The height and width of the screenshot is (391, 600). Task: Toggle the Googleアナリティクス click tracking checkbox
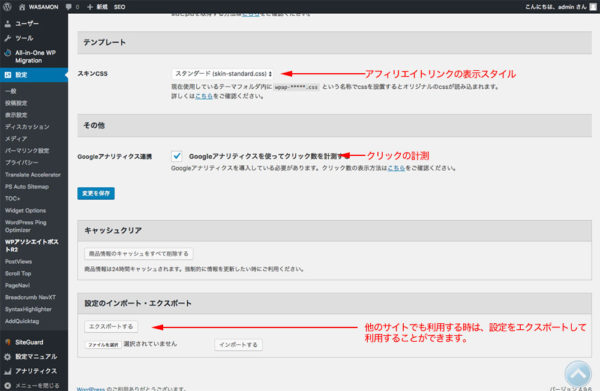coord(176,156)
